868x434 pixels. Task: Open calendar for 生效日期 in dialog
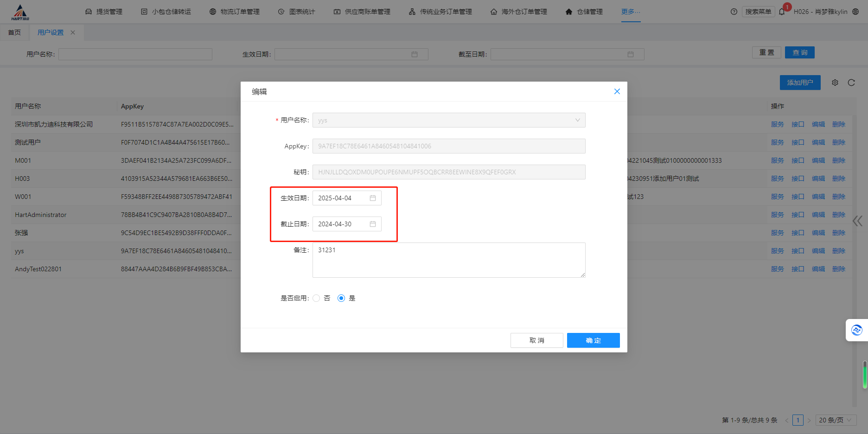pyautogui.click(x=373, y=198)
